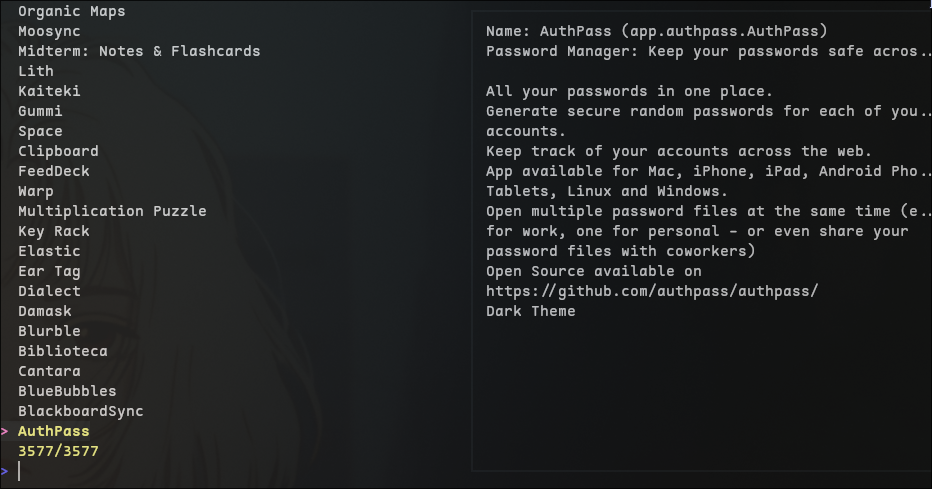Click the 3577/3577 match counter
This screenshot has height=489, width=932.
pyautogui.click(x=58, y=451)
